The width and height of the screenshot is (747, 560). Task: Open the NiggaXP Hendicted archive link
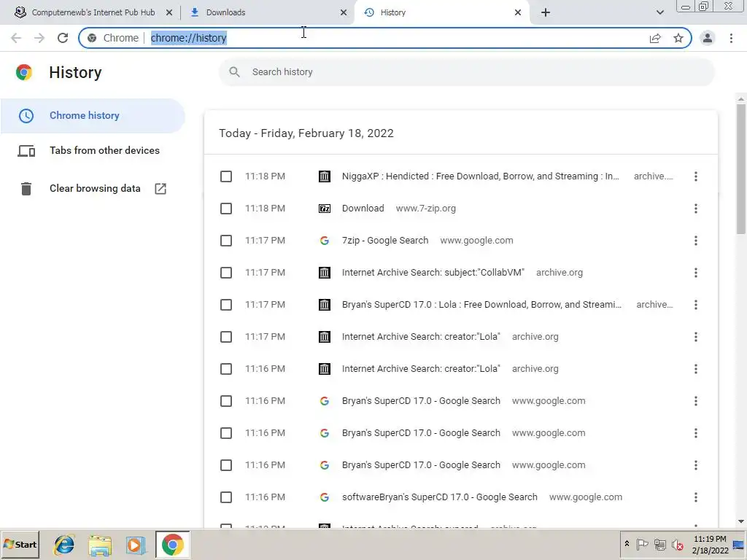click(480, 176)
